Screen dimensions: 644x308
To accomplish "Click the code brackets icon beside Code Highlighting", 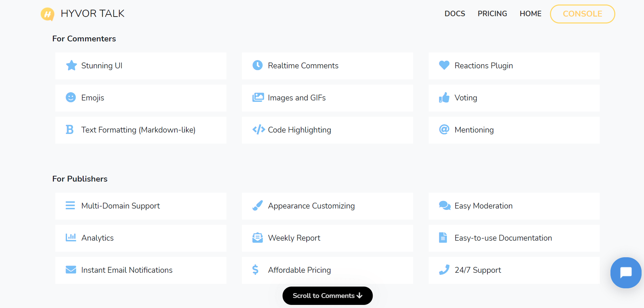I will [x=259, y=129].
